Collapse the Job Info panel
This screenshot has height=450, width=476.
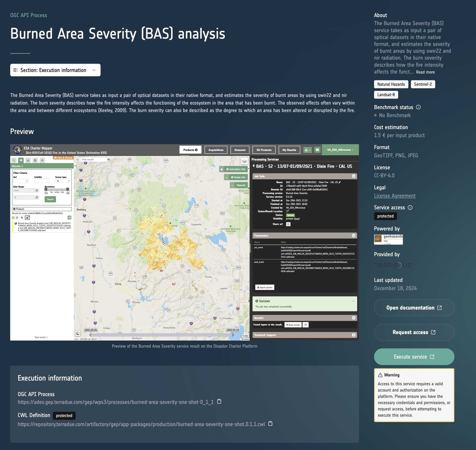[x=353, y=176]
